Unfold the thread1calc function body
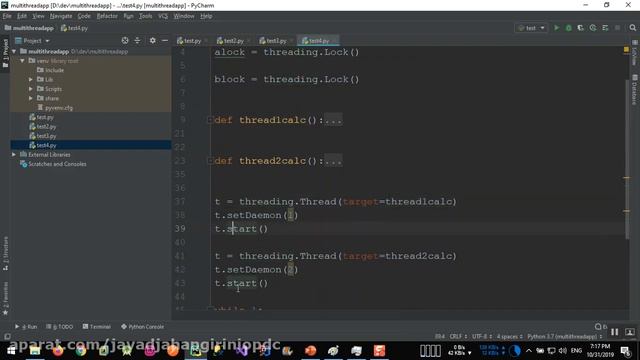This screenshot has height=360, width=640. [209, 120]
